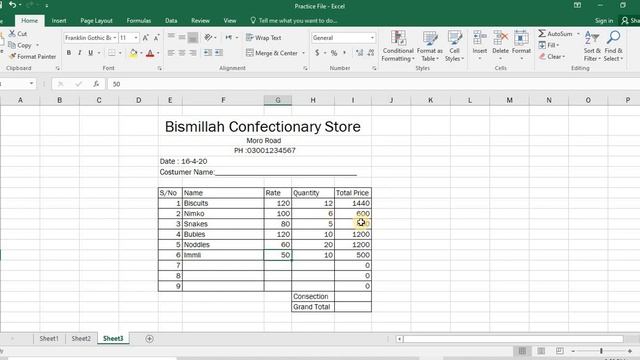The width and height of the screenshot is (640, 360).
Task: Click Decrease Decimal icon
Action: coord(371,53)
